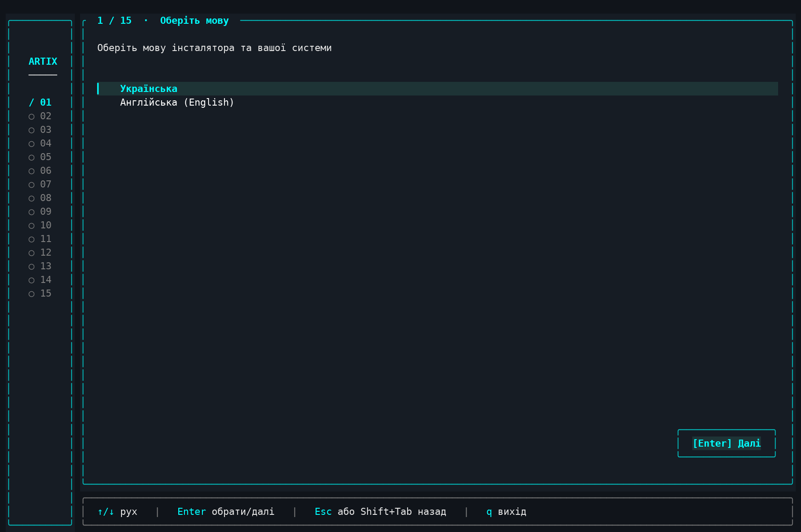Viewport: 801px width, 532px height.
Task: Select step 04 in the sidebar
Action: [x=40, y=143]
